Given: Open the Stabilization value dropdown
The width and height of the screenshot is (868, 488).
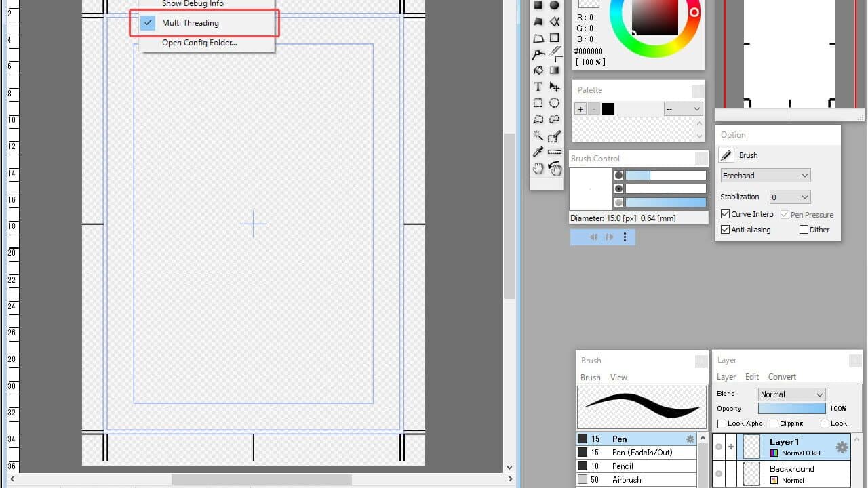Looking at the screenshot, I should click(x=790, y=197).
